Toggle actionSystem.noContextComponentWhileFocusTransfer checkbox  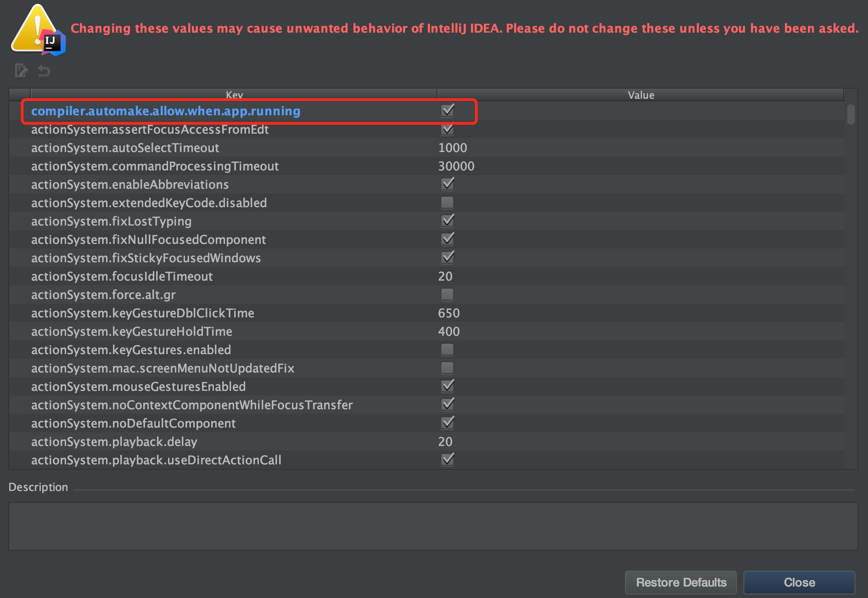coord(448,405)
